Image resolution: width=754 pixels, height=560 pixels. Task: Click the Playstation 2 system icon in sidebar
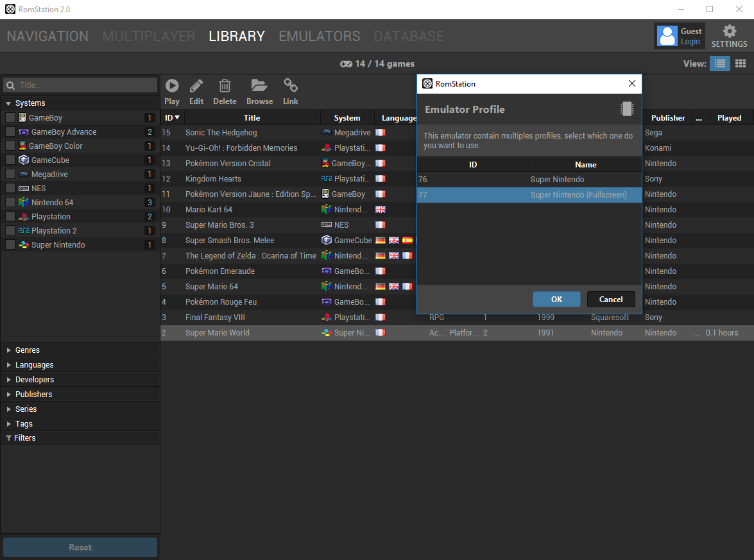click(x=24, y=231)
